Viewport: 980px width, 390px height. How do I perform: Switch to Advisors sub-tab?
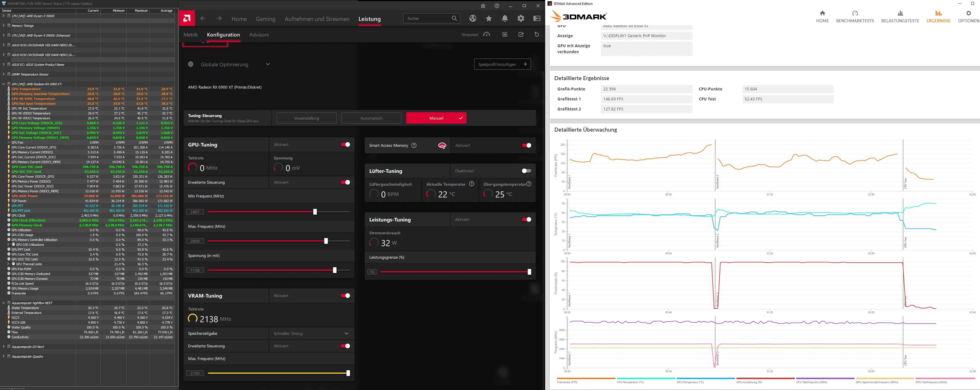click(259, 35)
